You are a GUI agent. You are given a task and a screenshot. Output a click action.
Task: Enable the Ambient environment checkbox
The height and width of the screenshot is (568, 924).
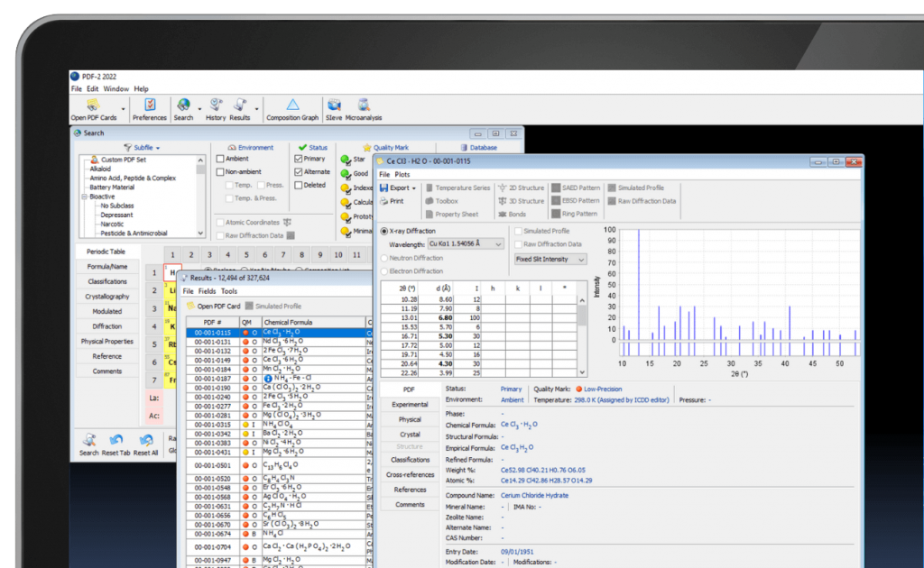[x=220, y=159]
